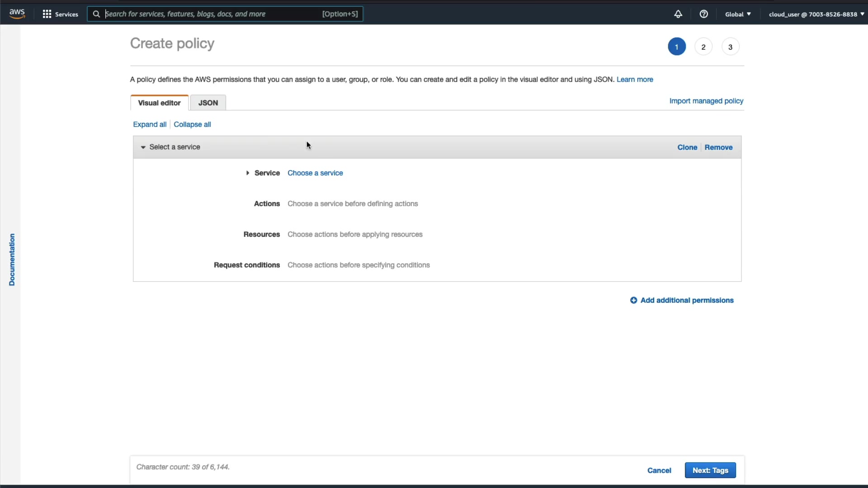This screenshot has width=868, height=488.
Task: Open the Services grid menu icon
Action: click(x=47, y=14)
